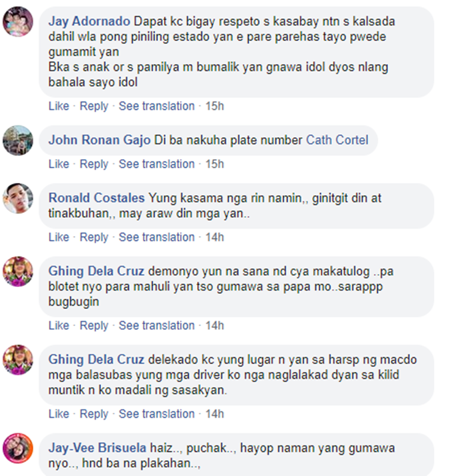Open Jay-Vee Brisuela's name link

click(x=97, y=448)
